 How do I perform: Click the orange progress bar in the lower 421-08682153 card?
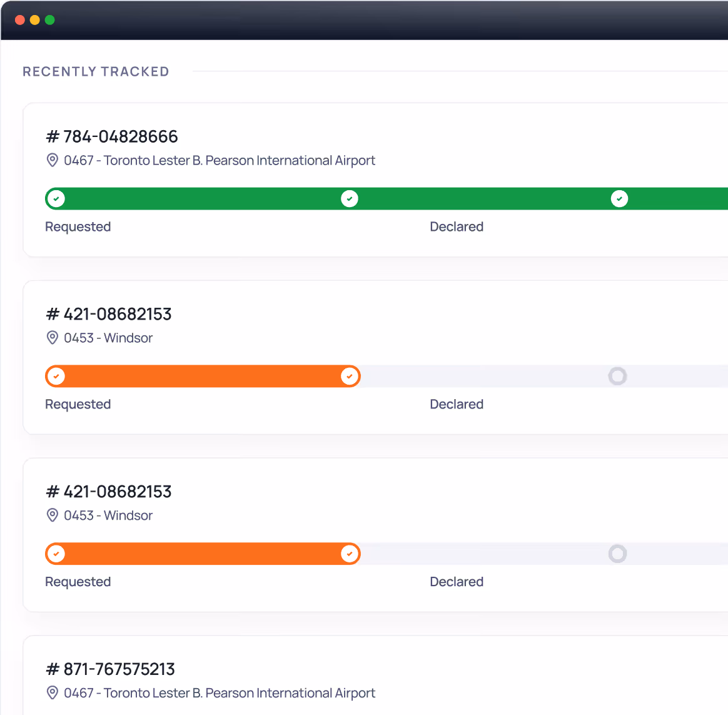point(203,554)
